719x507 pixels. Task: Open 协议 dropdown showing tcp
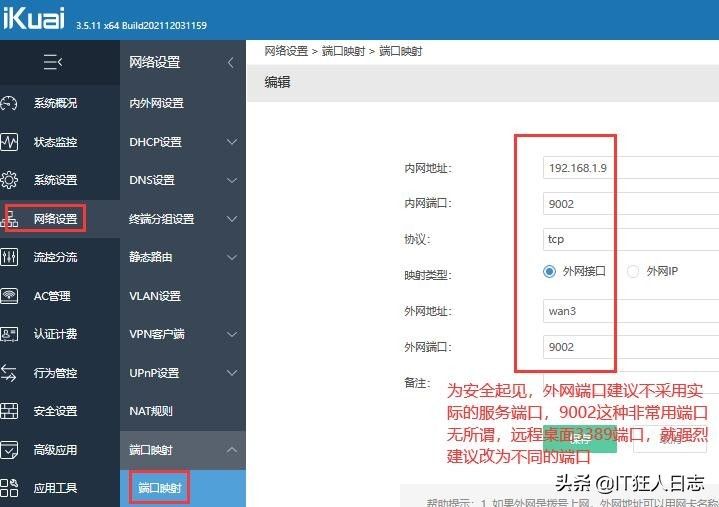click(x=631, y=239)
